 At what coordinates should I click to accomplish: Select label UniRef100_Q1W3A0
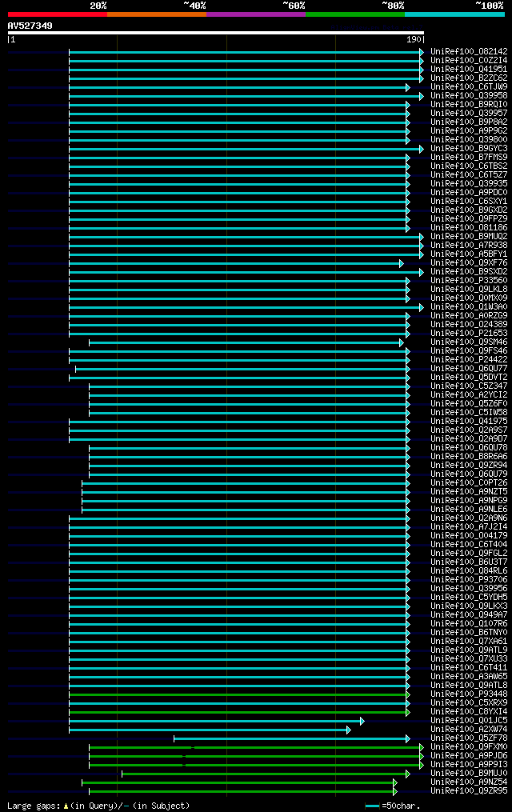[x=469, y=306]
